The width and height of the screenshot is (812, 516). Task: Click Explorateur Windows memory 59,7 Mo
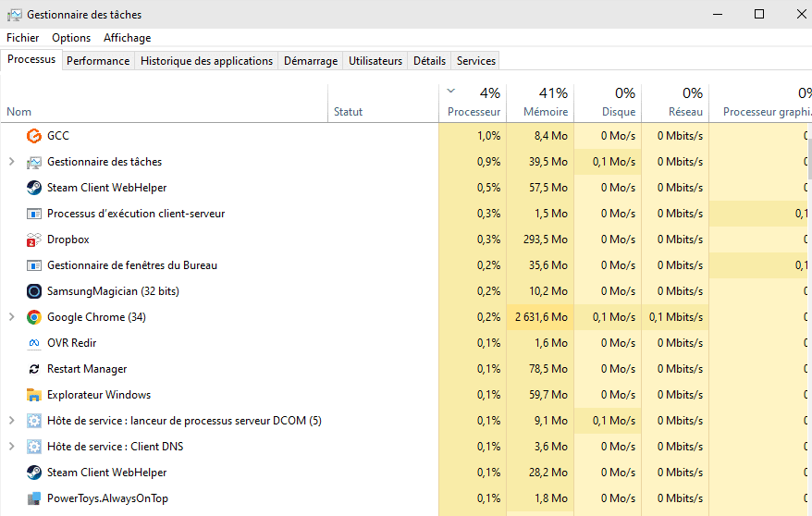(548, 394)
